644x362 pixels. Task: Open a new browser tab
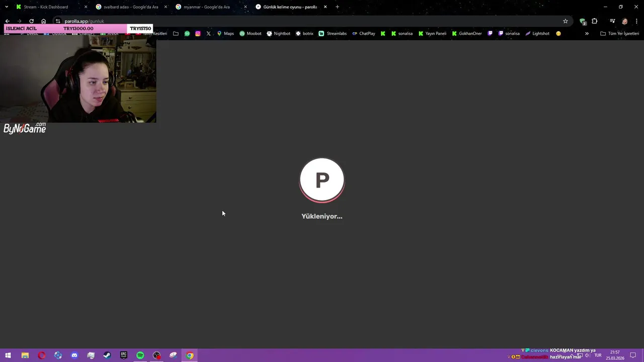[x=337, y=7]
